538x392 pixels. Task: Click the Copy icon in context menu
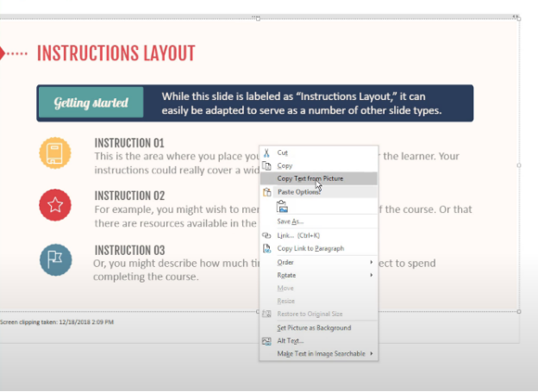click(266, 165)
